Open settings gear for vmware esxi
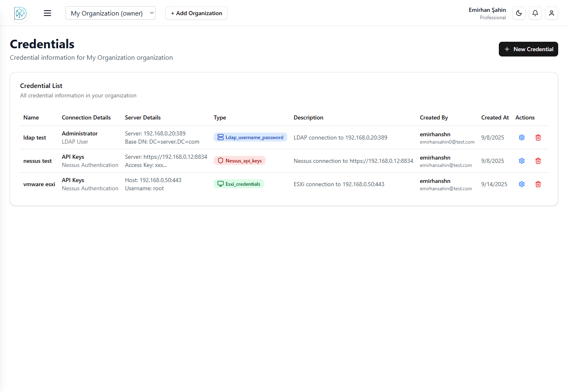This screenshot has height=392, width=568. click(522, 184)
